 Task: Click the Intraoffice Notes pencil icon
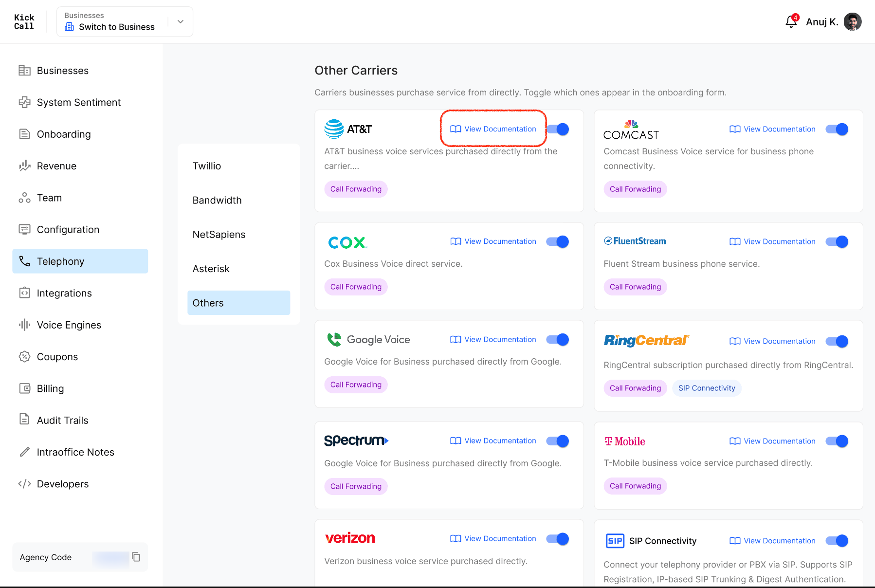pyautogui.click(x=24, y=452)
